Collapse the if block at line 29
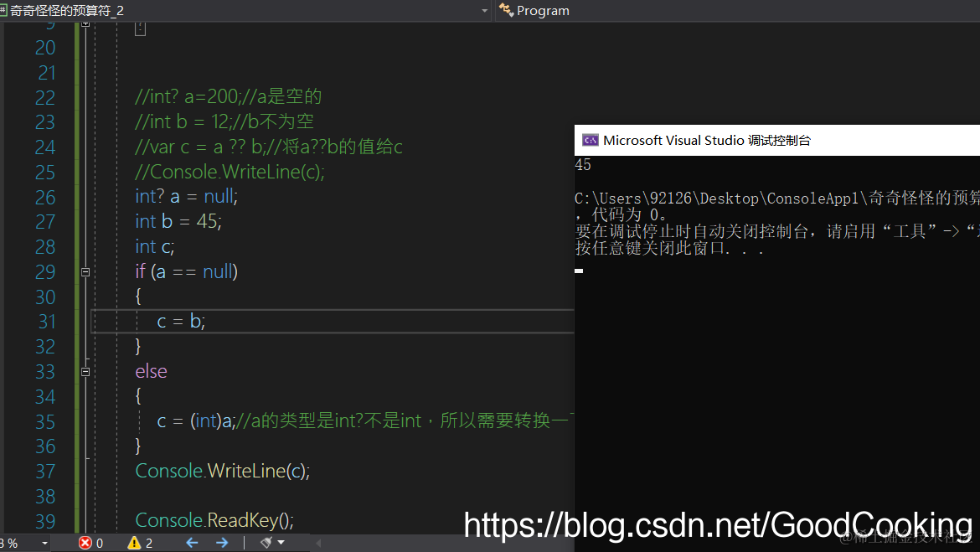980x552 pixels. tap(85, 272)
